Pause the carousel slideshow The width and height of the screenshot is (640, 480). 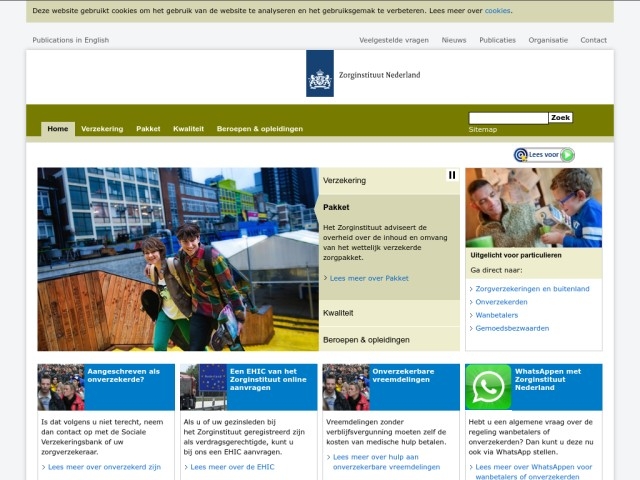(x=452, y=175)
